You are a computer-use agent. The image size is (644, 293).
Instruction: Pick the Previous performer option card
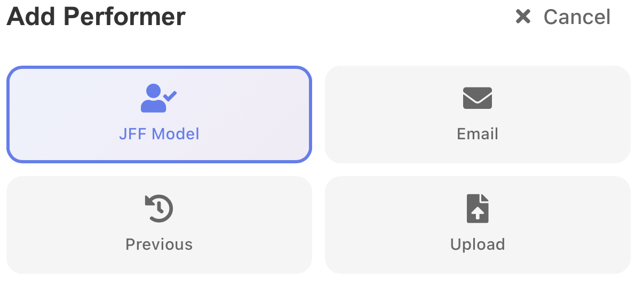click(159, 225)
